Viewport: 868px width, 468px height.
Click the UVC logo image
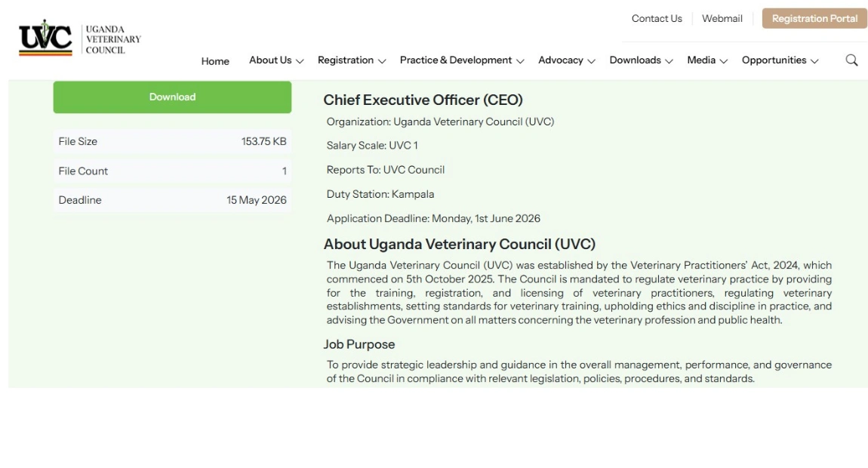(x=45, y=38)
